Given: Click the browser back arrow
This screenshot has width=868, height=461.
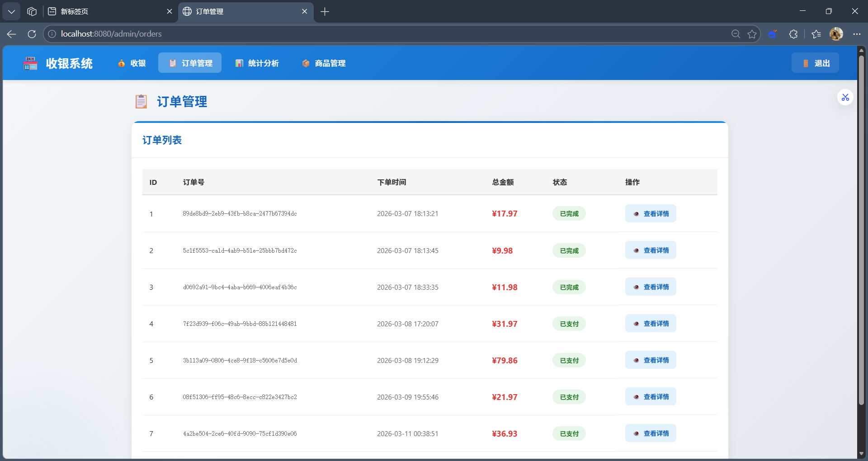Looking at the screenshot, I should pos(12,34).
